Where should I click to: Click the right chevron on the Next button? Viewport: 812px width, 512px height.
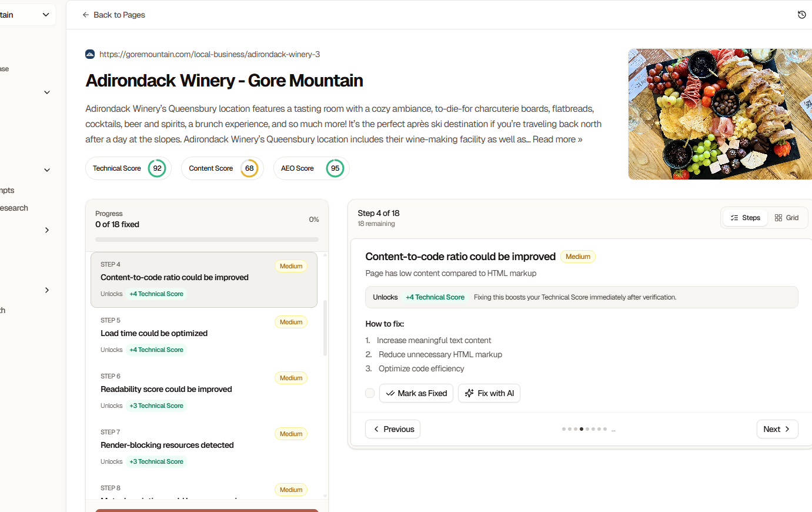coord(787,429)
